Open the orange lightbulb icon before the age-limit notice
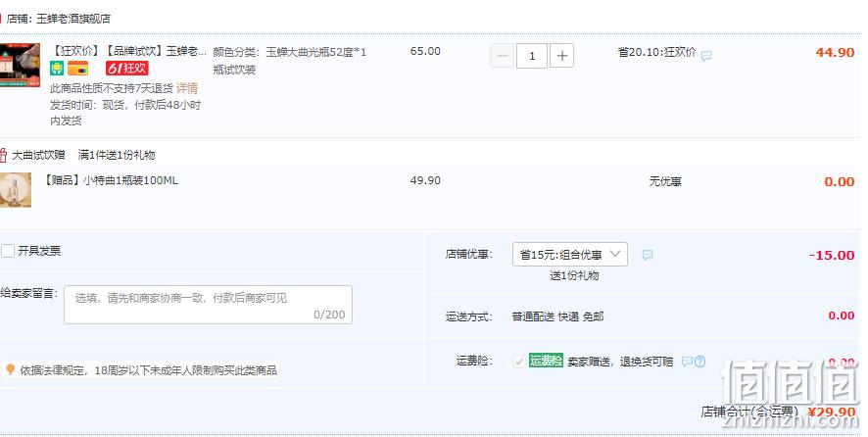868x437 pixels. [x=10, y=369]
